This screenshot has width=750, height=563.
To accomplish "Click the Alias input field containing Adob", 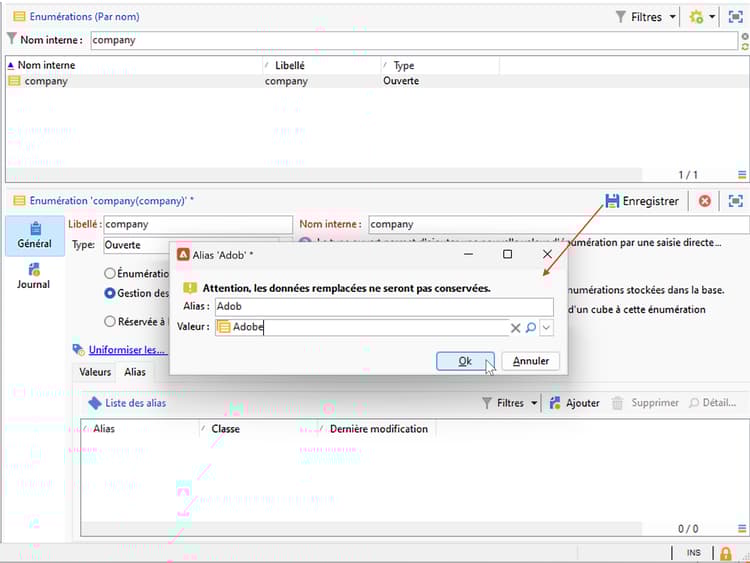I will coord(384,307).
